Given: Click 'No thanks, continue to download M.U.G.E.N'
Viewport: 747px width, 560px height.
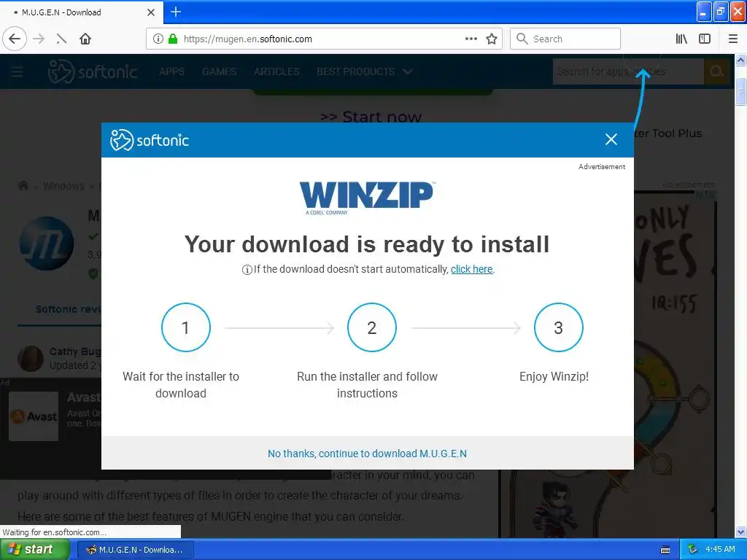Looking at the screenshot, I should (x=367, y=454).
